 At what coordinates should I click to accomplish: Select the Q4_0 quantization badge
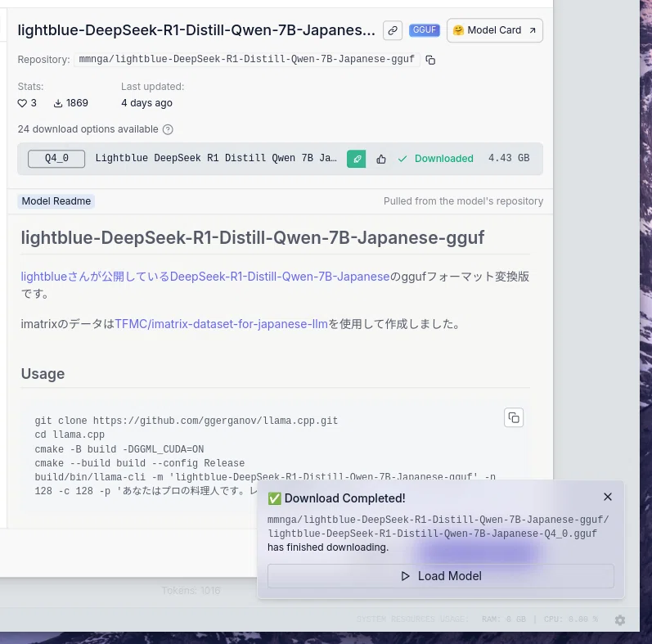[x=56, y=159]
